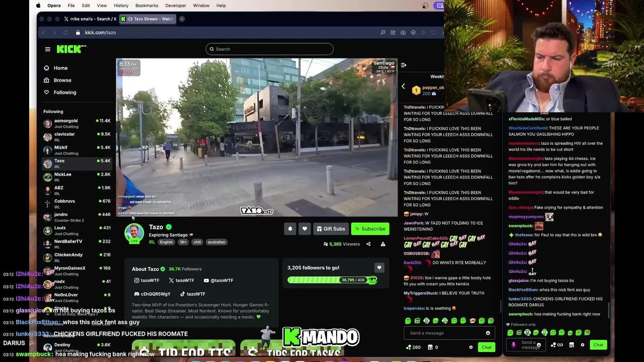This screenshot has height=362, width=644.
Task: Open the History menu
Action: (x=121, y=6)
